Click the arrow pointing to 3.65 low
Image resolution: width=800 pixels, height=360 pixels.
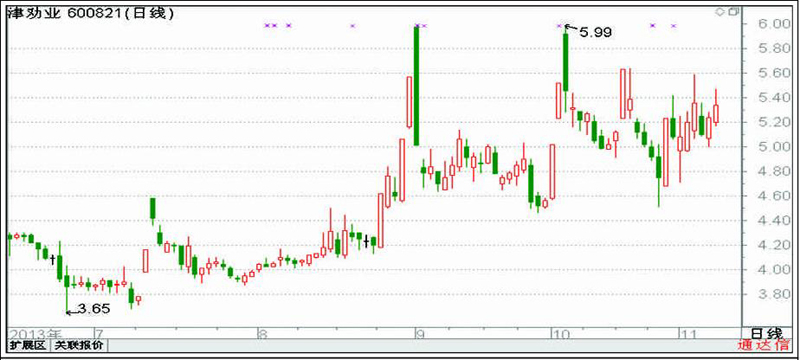72,312
